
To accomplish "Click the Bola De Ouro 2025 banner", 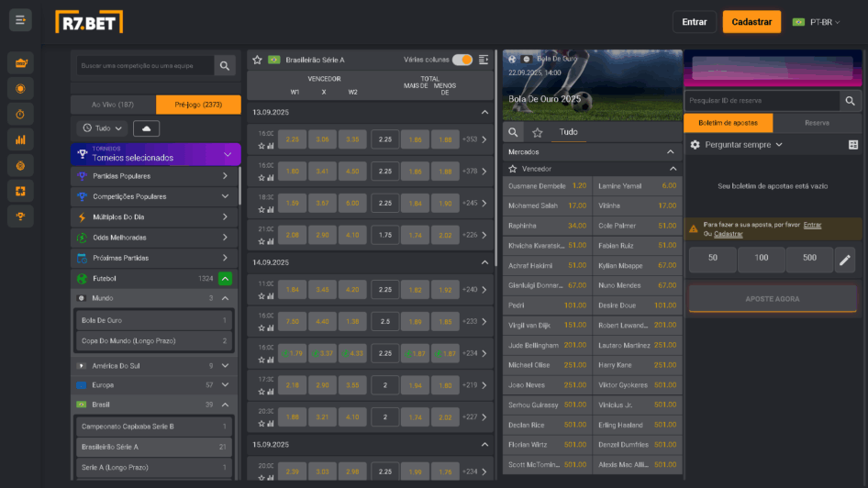I will (x=593, y=85).
